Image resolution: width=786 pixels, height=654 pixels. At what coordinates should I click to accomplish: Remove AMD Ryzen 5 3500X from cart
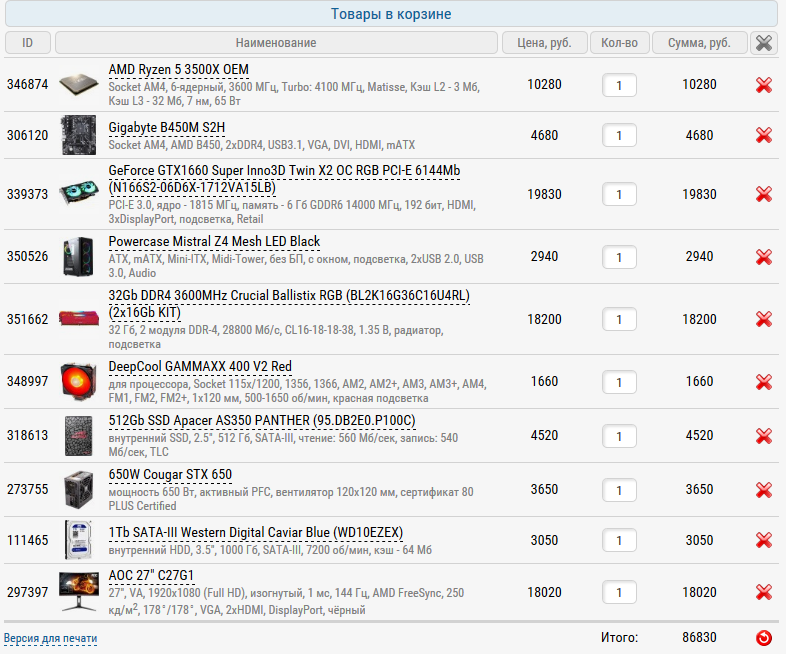coord(763,85)
